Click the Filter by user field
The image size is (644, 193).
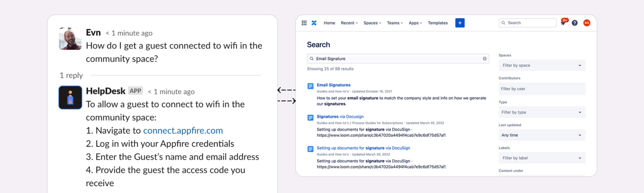(x=542, y=89)
